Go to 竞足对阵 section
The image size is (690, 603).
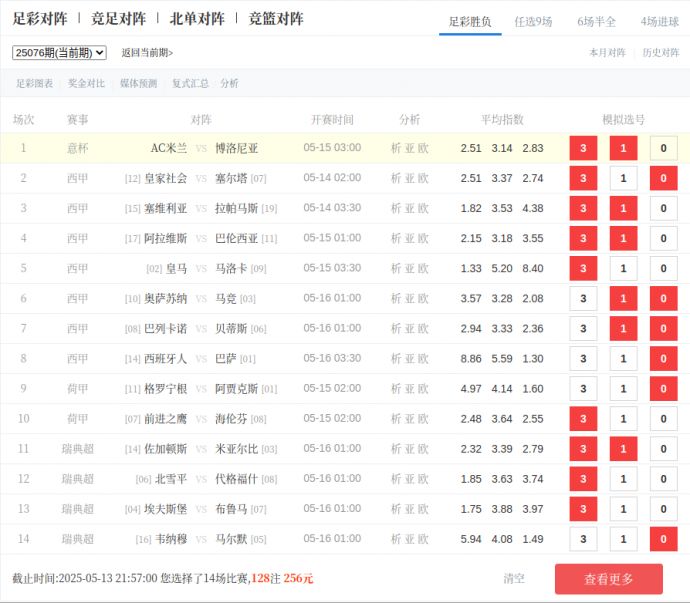(118, 19)
